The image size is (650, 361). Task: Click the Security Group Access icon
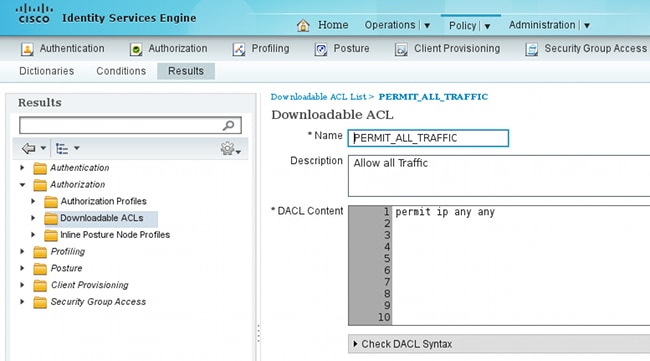[531, 49]
